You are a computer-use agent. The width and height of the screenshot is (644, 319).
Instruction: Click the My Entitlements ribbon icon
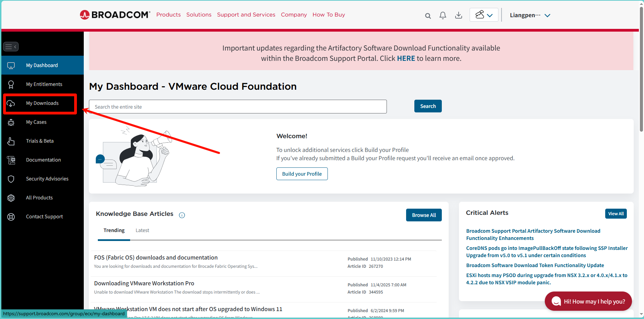pyautogui.click(x=11, y=84)
